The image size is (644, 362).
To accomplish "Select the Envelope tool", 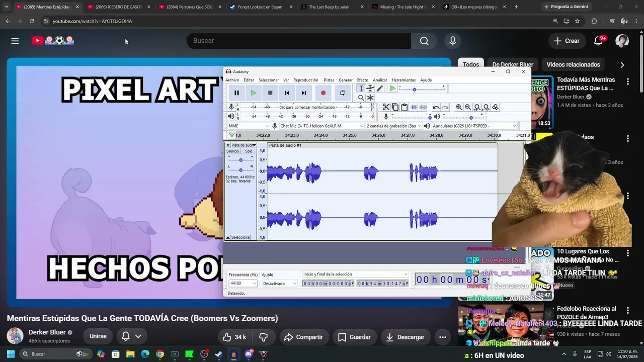I will (x=370, y=88).
